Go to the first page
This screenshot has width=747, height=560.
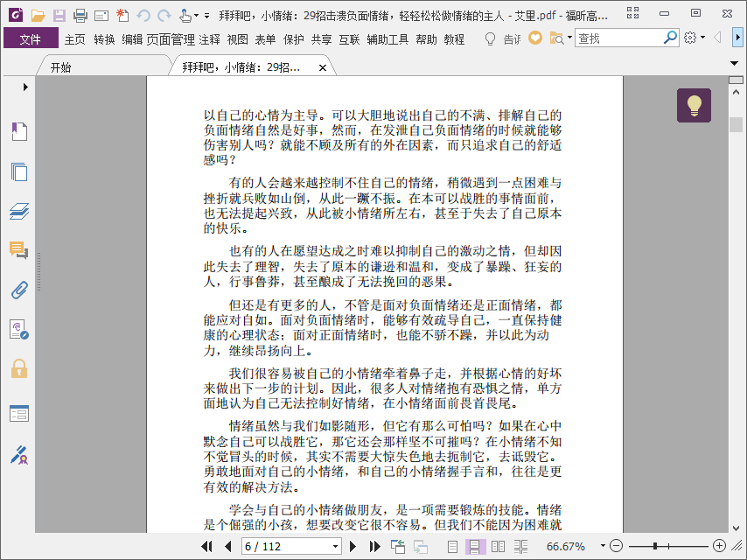pyautogui.click(x=207, y=546)
